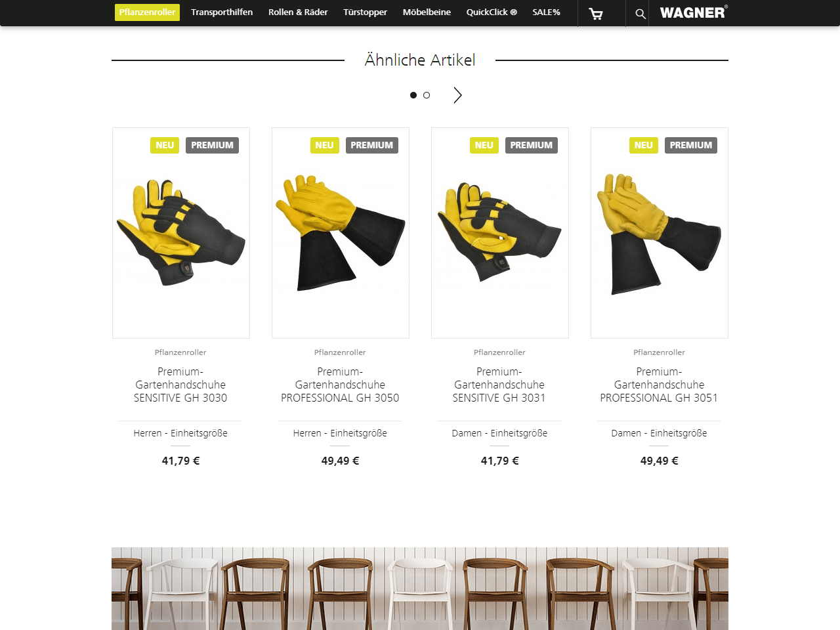Select the first carousel page dot
The height and width of the screenshot is (630, 840).
(413, 95)
